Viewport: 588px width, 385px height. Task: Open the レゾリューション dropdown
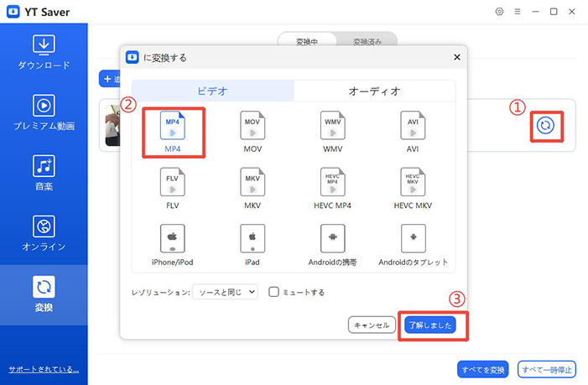(x=225, y=292)
